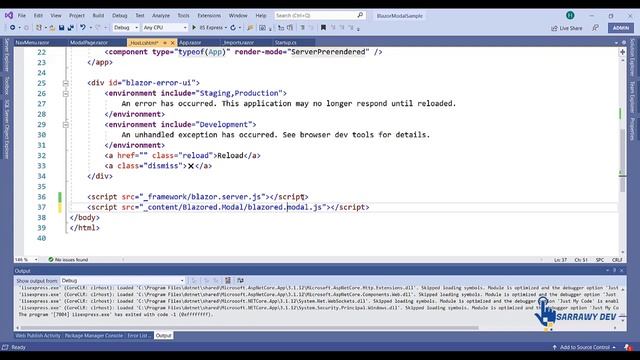Open the Analyze menu
This screenshot has height=360, width=640.
pos(161,16)
